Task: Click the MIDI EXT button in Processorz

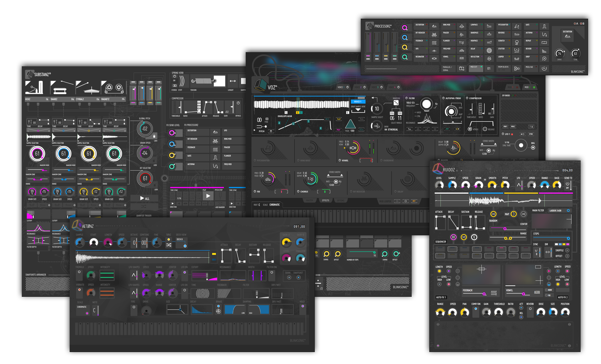Action: [476, 68]
